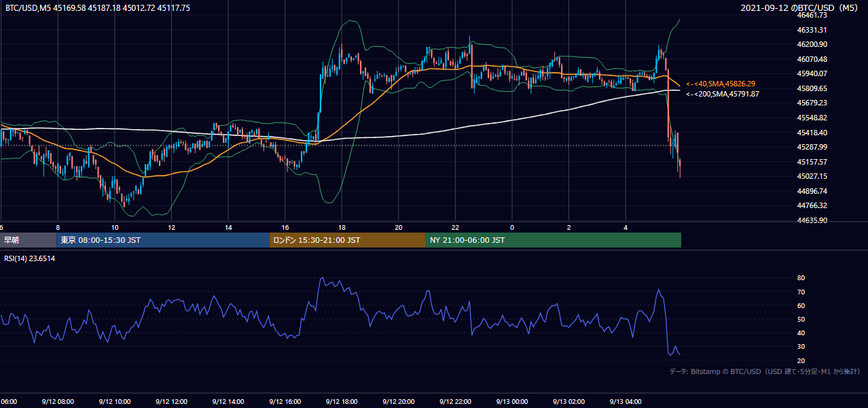
Task: Click the NY 21:00-06:00 JST session bar
Action: tap(554, 240)
